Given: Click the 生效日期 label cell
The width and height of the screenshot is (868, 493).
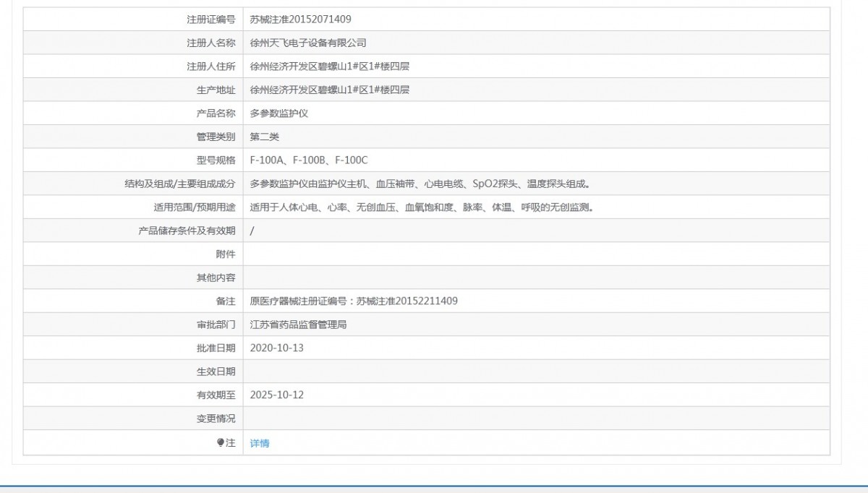Looking at the screenshot, I should [133, 372].
